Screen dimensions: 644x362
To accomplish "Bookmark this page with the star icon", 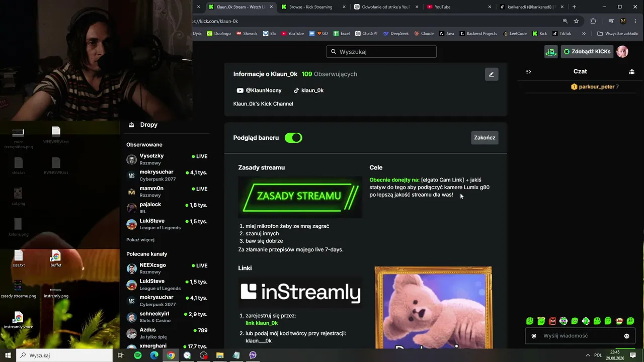I will 577,21.
